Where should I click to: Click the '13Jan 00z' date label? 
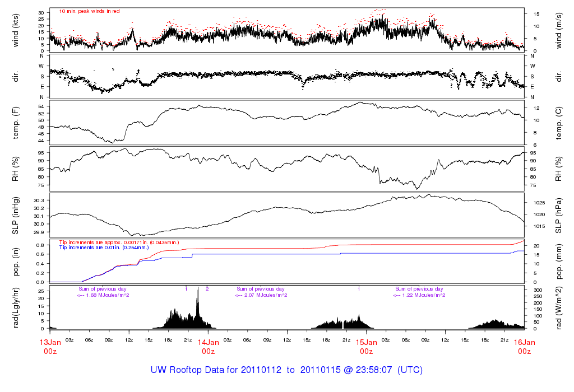[50, 347]
